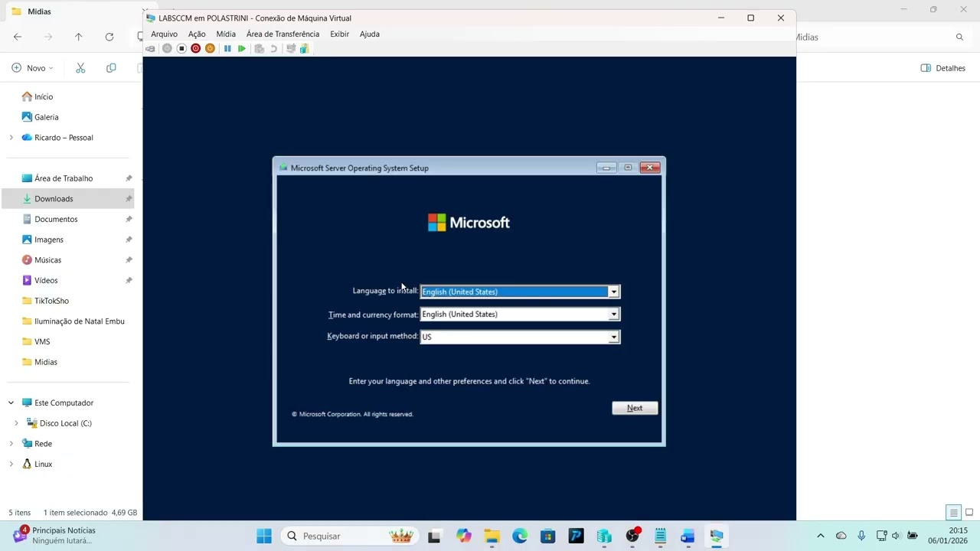Switch Explorer to details list view
This screenshot has width=980, height=551.
pos(953,513)
